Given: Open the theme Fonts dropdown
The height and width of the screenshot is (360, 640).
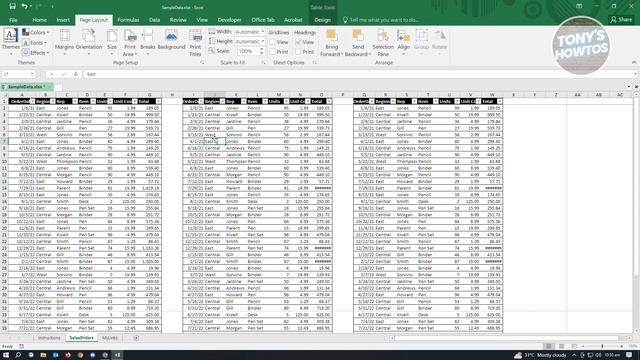Looking at the screenshot, I should pyautogui.click(x=34, y=42).
